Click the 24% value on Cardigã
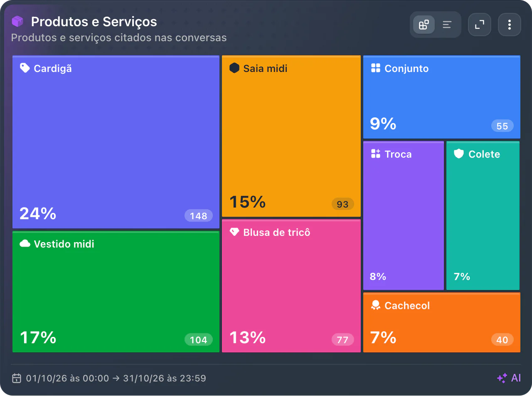 (x=38, y=213)
